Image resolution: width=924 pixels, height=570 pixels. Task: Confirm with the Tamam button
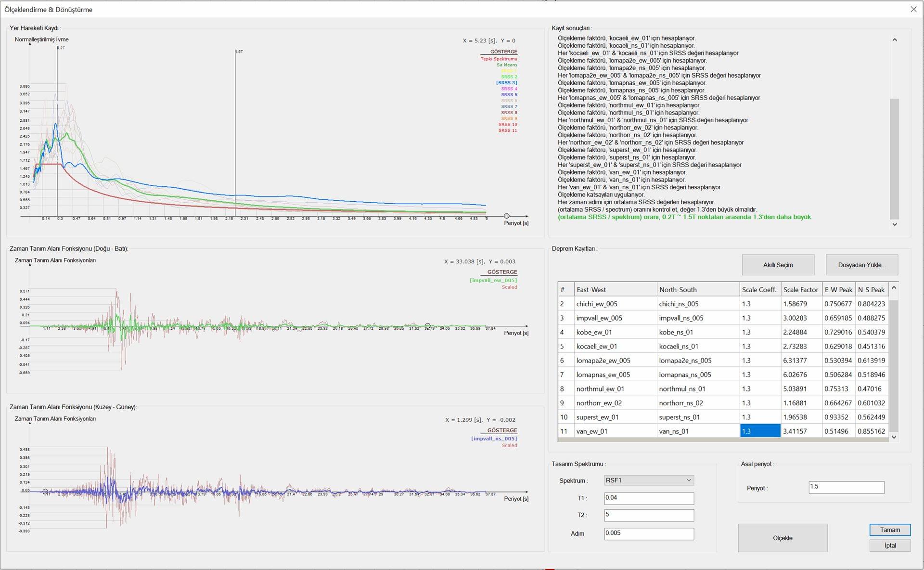click(x=889, y=530)
